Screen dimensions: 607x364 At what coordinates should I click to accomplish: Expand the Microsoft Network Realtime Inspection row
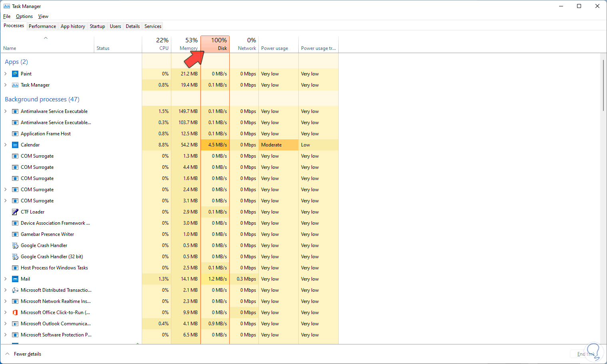[x=5, y=301]
